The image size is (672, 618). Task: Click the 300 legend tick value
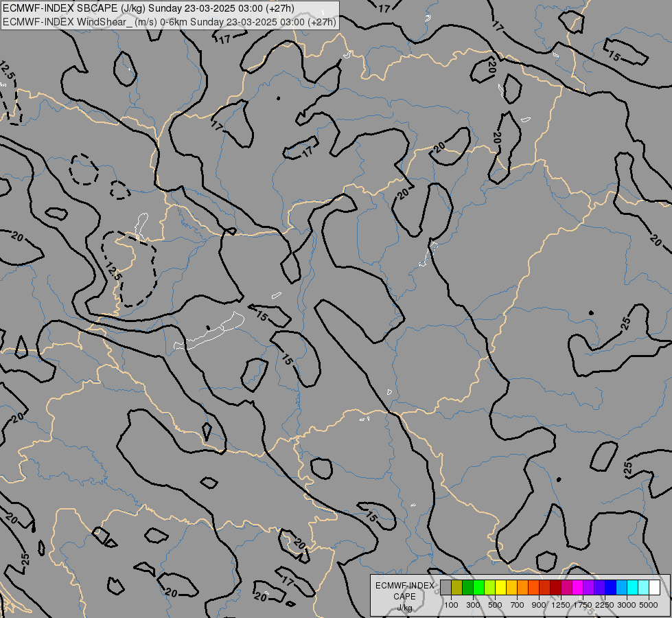(x=473, y=605)
